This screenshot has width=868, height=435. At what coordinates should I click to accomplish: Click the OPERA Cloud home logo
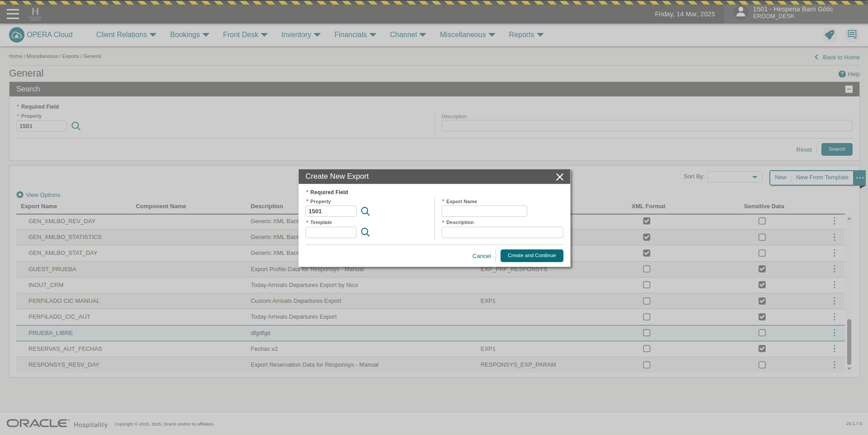(17, 35)
